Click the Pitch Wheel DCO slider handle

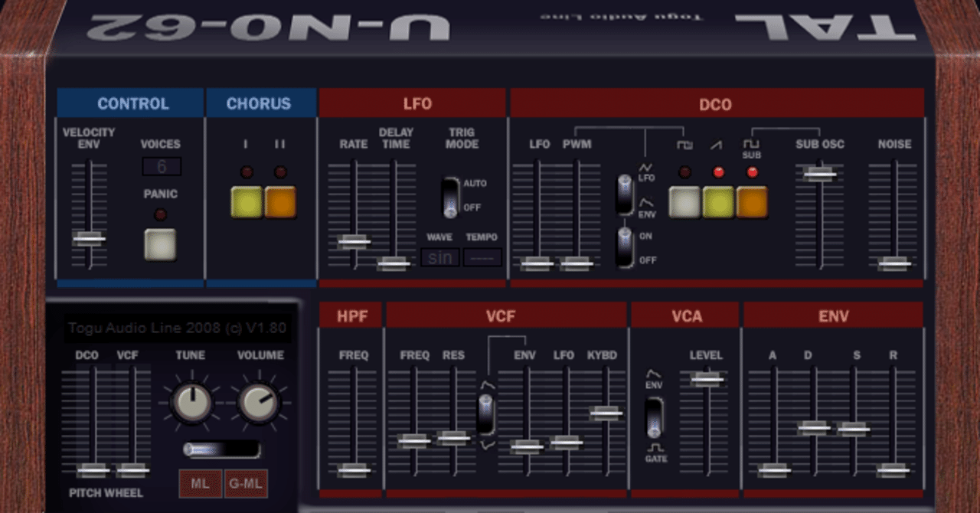(x=93, y=470)
